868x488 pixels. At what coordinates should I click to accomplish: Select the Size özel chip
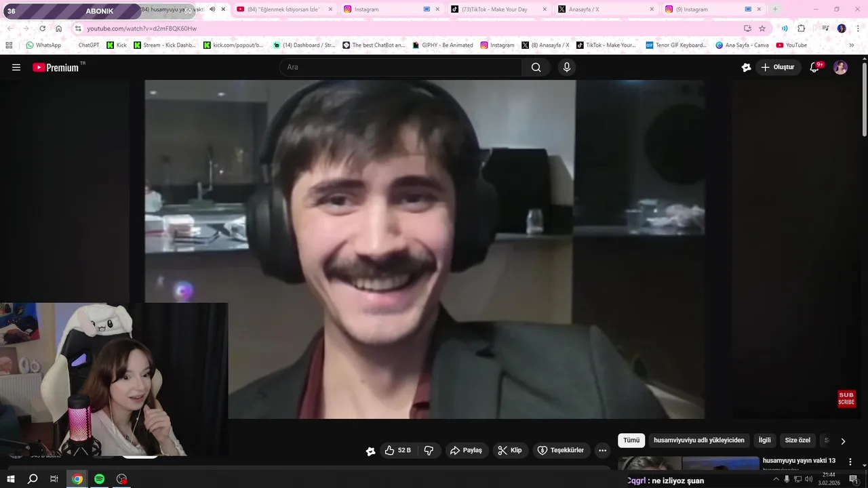point(797,441)
